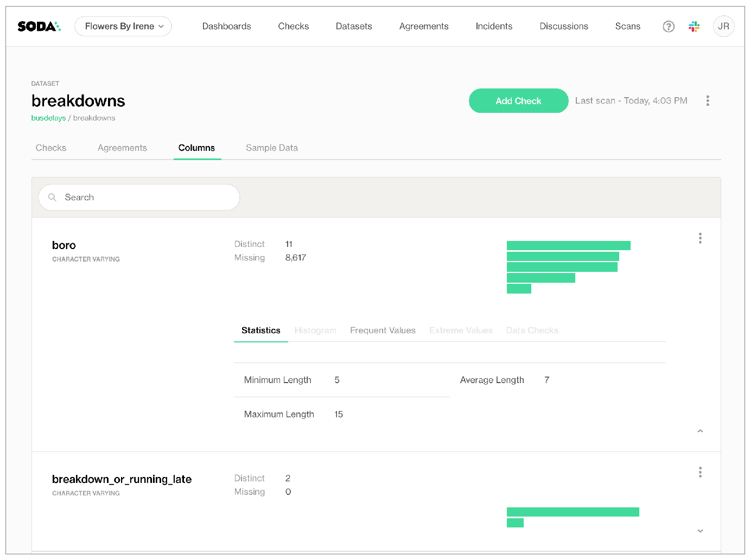Open the Checks tab of the dataset
750x560 pixels.
[x=51, y=148]
